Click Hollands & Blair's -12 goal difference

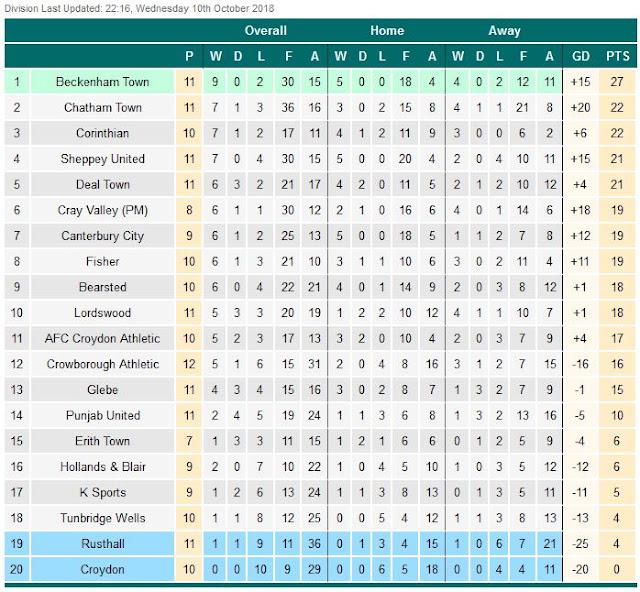tap(580, 467)
